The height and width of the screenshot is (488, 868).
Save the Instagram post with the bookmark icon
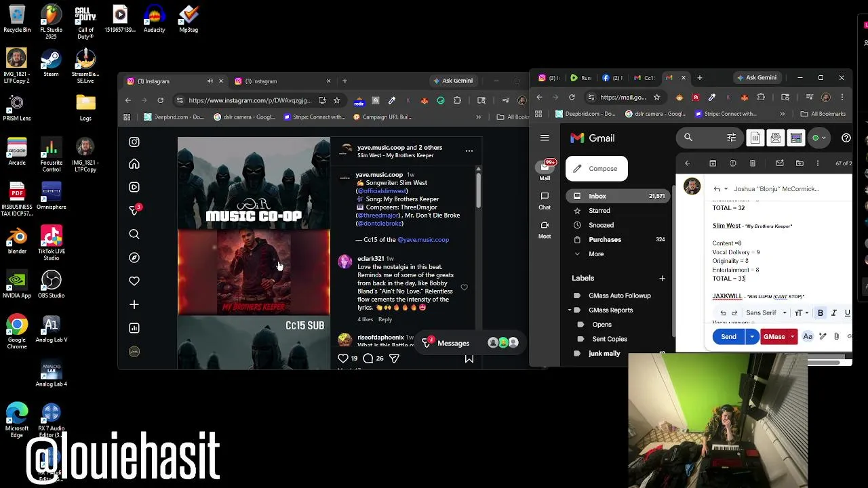tap(469, 359)
